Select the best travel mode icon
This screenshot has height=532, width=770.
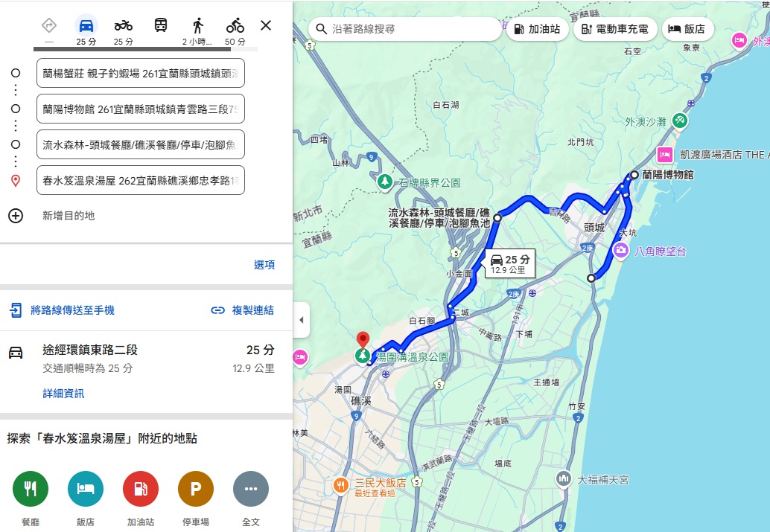pos(49,25)
